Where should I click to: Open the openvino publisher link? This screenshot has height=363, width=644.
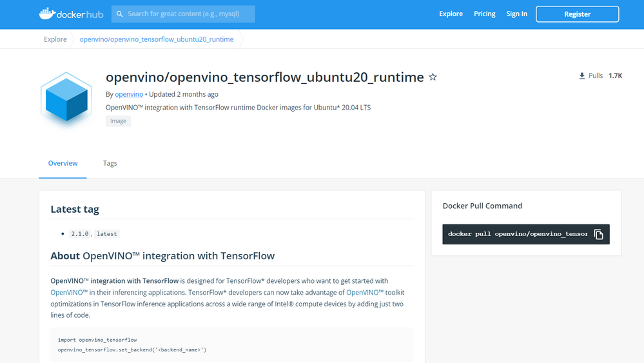click(129, 94)
